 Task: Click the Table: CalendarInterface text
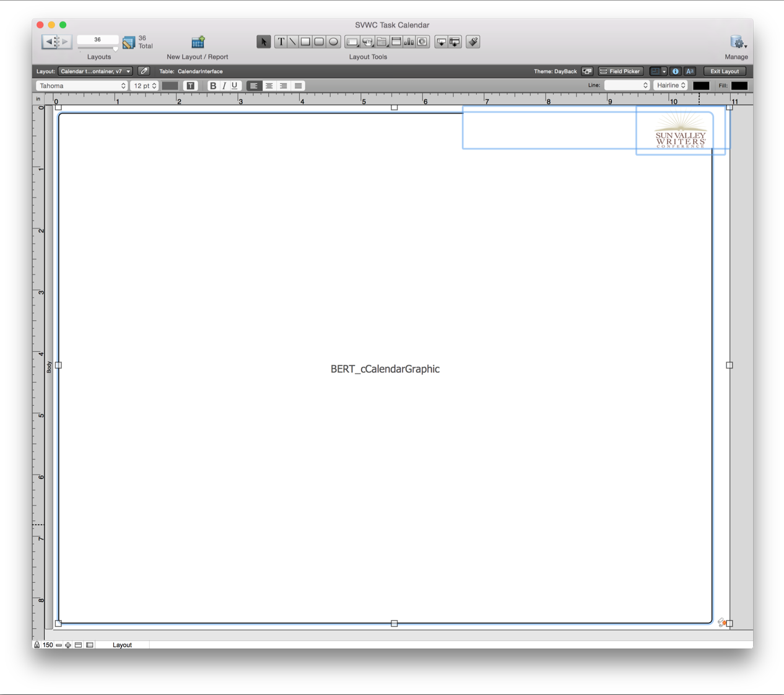click(191, 71)
